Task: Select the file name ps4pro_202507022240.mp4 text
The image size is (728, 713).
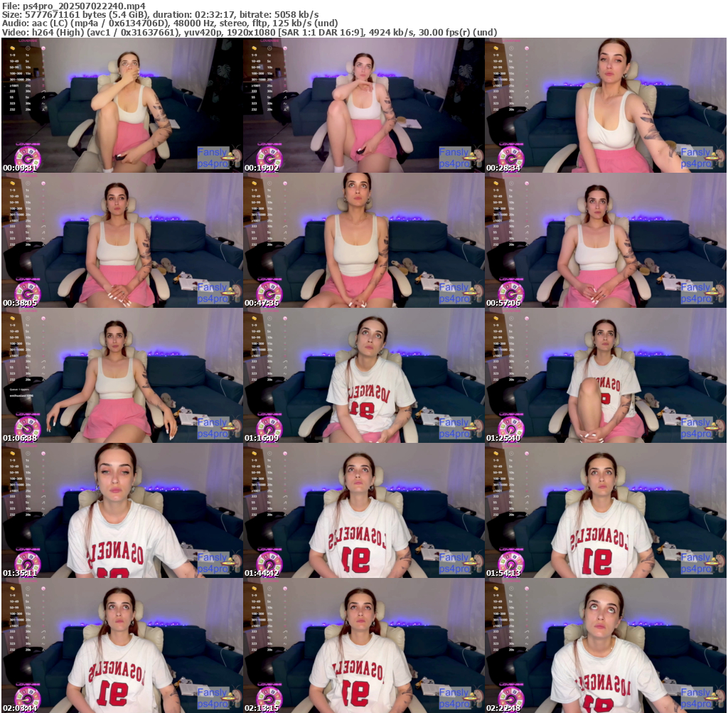Action: pyautogui.click(x=84, y=6)
